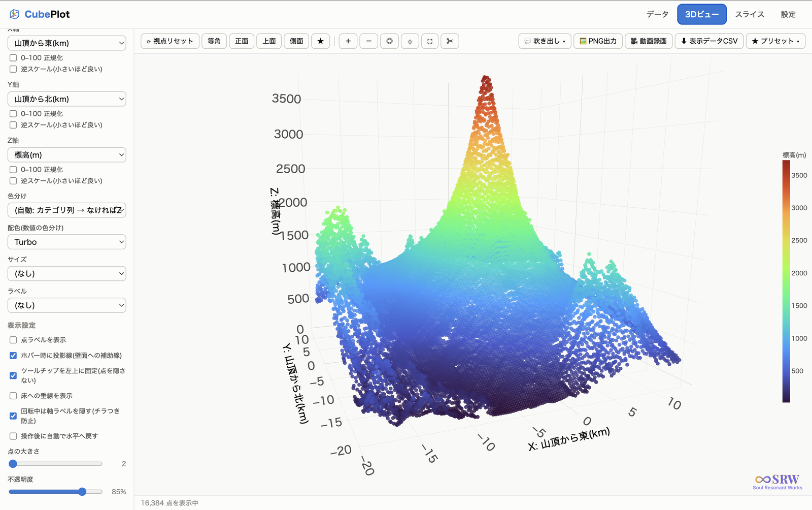The width and height of the screenshot is (812, 510).
Task: Open the ラベル dropdown
Action: coord(67,305)
